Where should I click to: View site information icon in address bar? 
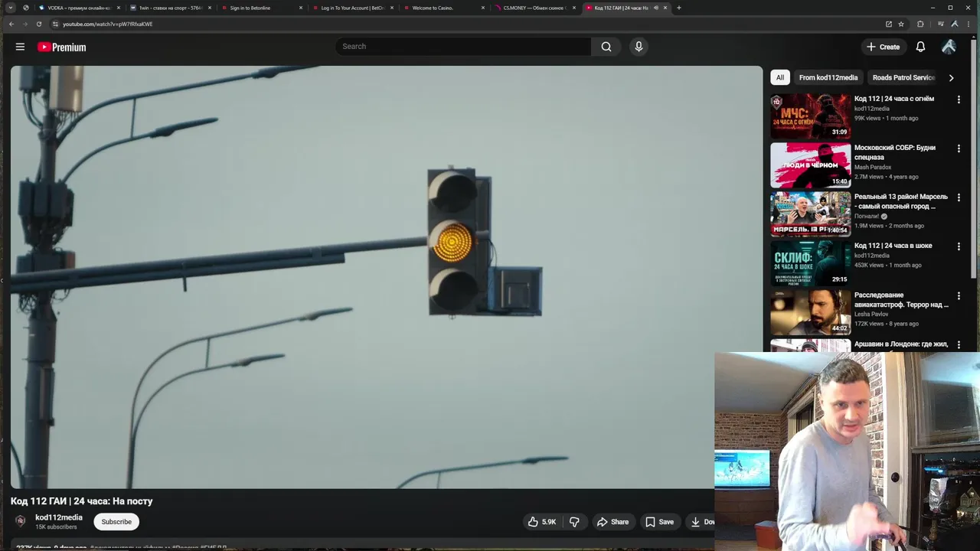(55, 24)
